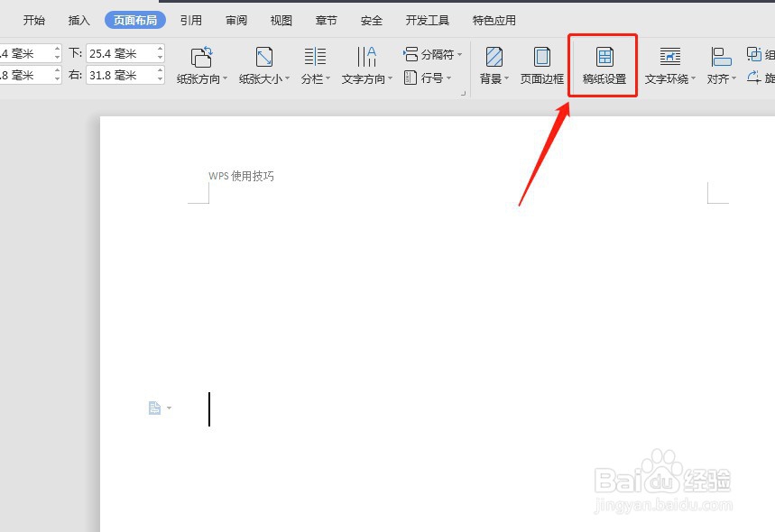This screenshot has width=775, height=532.
Task: Switch to the 特色应用 tab
Action: click(494, 20)
